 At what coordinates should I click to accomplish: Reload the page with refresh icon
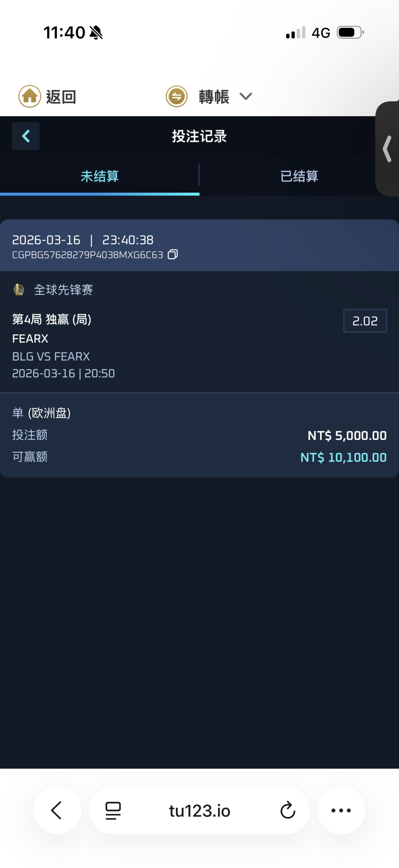(x=288, y=810)
